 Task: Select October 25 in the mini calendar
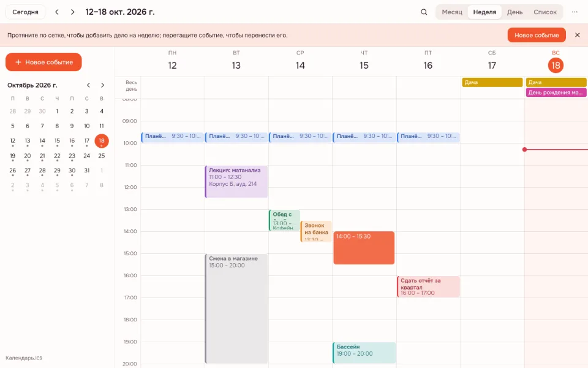[x=102, y=155]
